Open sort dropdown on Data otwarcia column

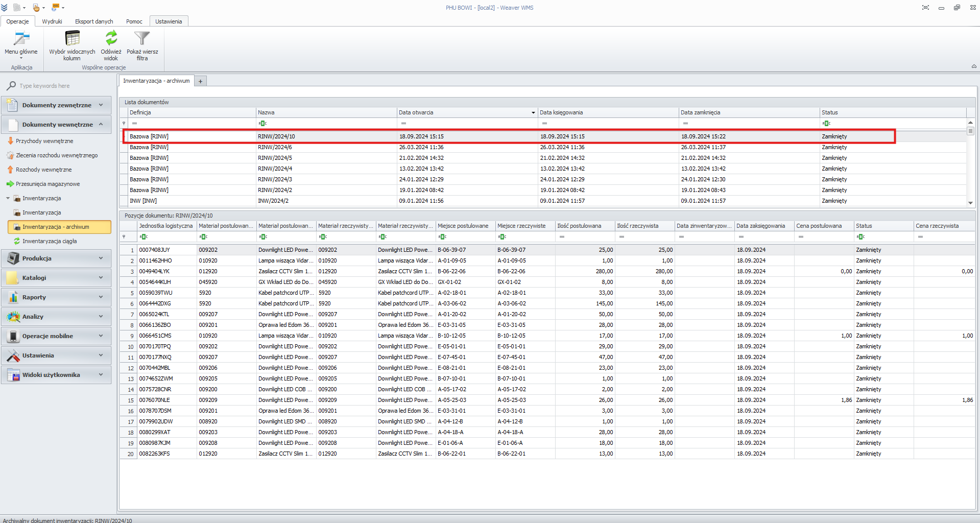point(533,113)
